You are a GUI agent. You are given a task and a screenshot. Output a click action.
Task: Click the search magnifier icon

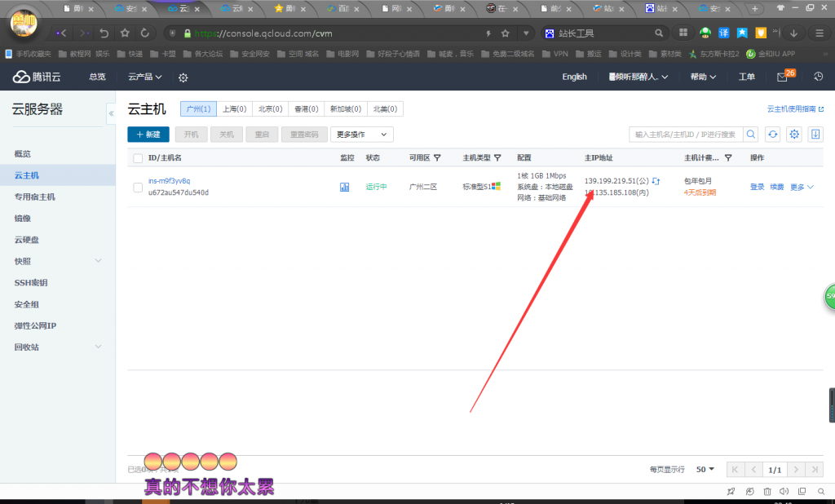751,135
